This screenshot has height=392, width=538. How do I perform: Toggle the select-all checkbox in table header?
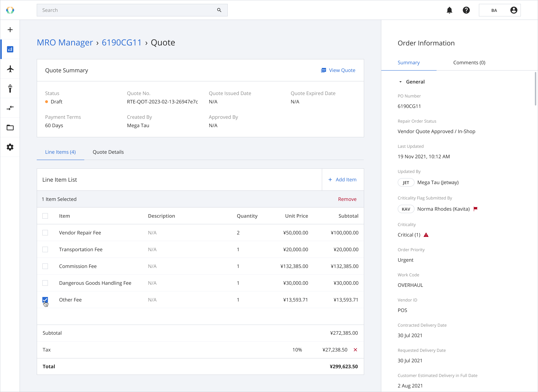(x=45, y=216)
